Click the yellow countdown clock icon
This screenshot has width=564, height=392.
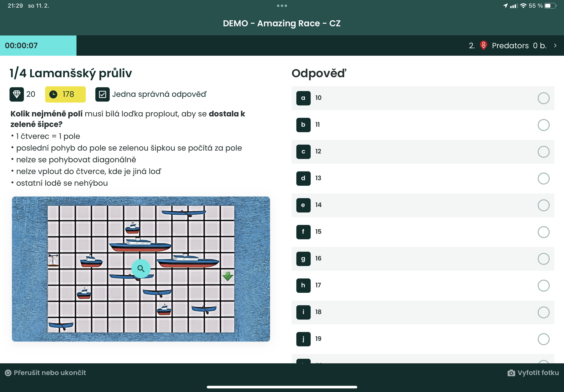point(53,94)
